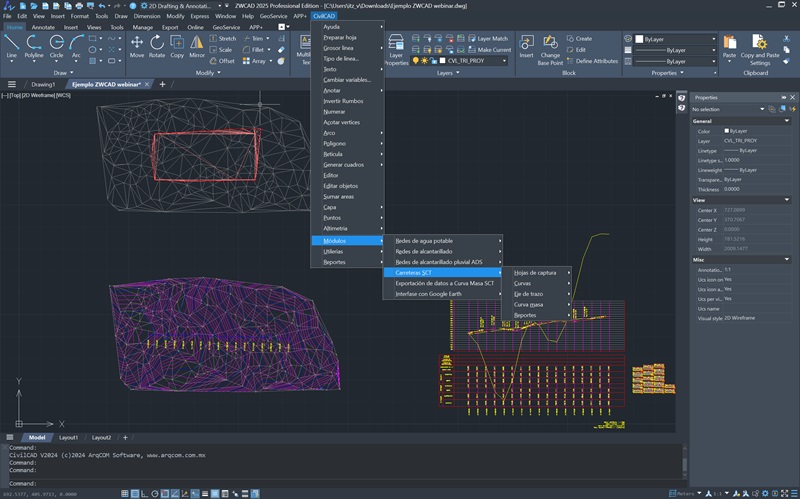The width and height of the screenshot is (800, 499).
Task: Click the Cut scissors icon
Action: [x=786, y=38]
